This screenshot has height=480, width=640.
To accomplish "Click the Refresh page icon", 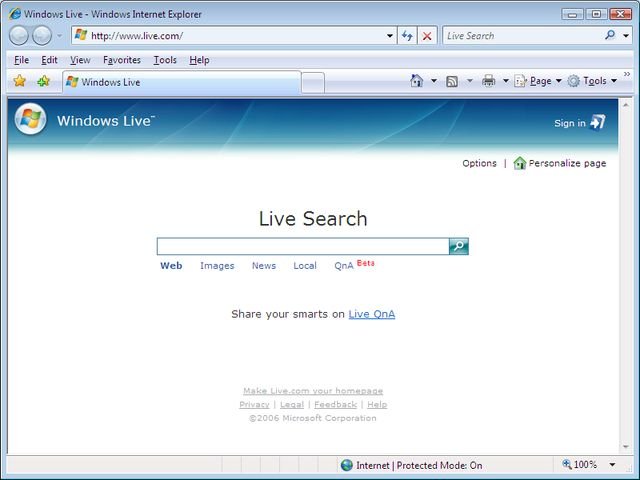I will (x=407, y=35).
